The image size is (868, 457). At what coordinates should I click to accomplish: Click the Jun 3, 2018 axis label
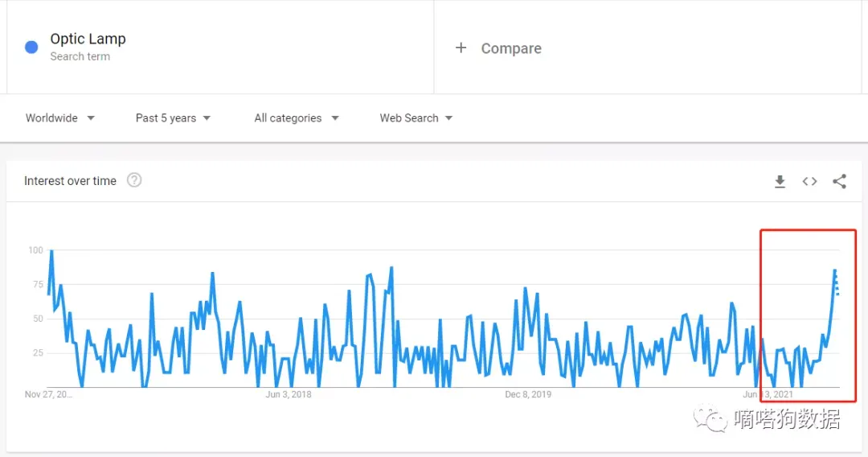point(289,394)
